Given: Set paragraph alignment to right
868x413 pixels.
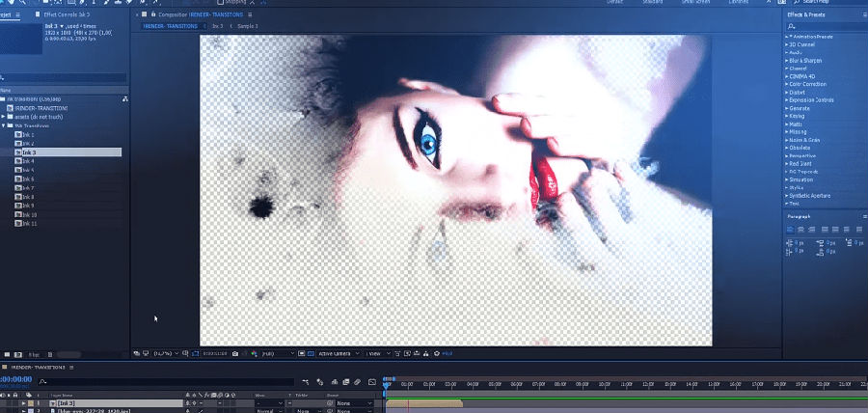Looking at the screenshot, I should point(811,230).
